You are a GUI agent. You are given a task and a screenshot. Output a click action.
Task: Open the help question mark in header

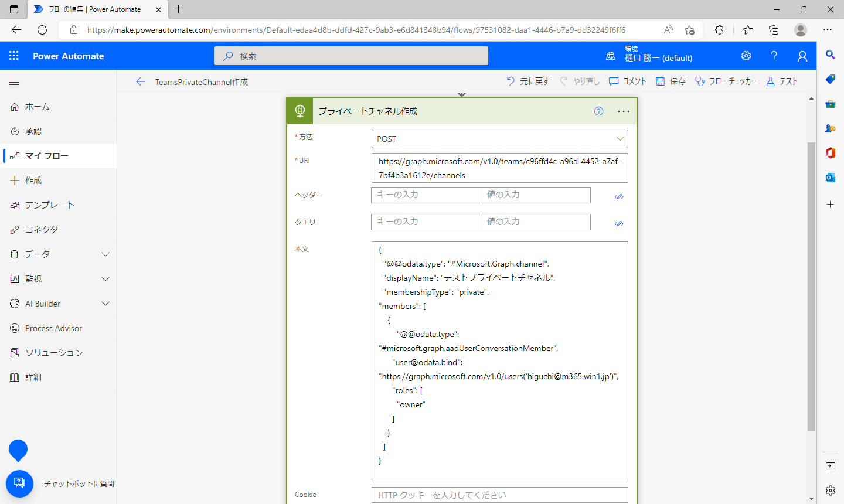coord(774,56)
